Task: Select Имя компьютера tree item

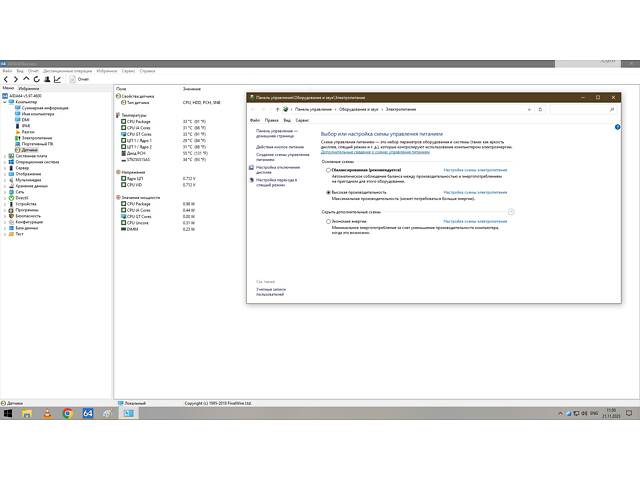Action: click(38, 114)
